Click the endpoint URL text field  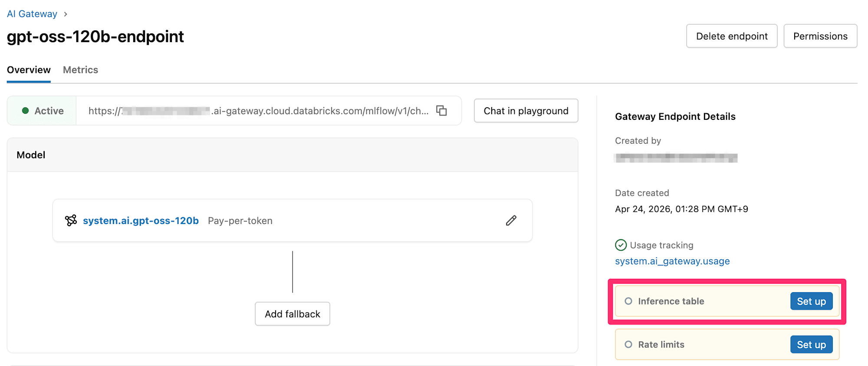(258, 111)
